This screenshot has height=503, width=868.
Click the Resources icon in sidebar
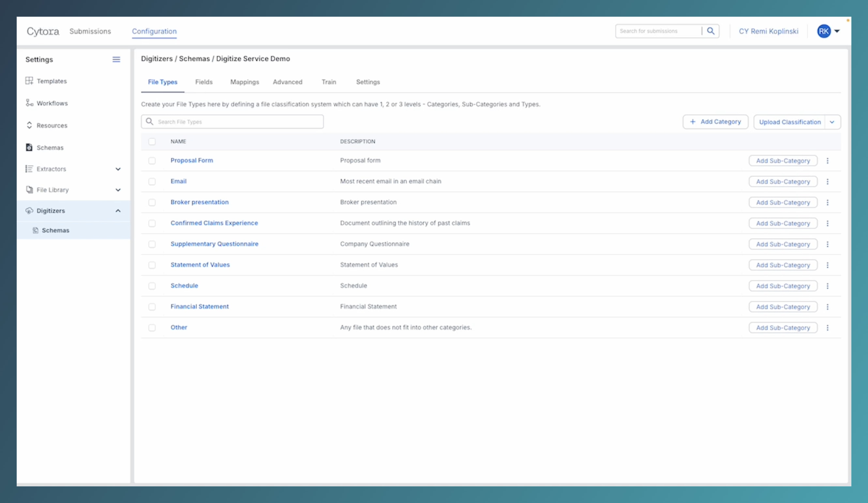click(29, 125)
